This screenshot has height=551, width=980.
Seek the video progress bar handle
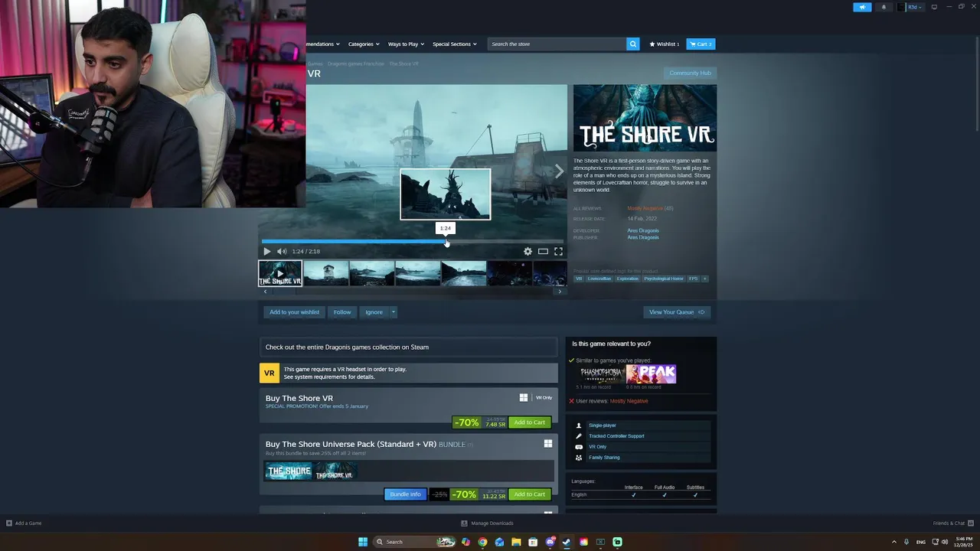tap(446, 242)
